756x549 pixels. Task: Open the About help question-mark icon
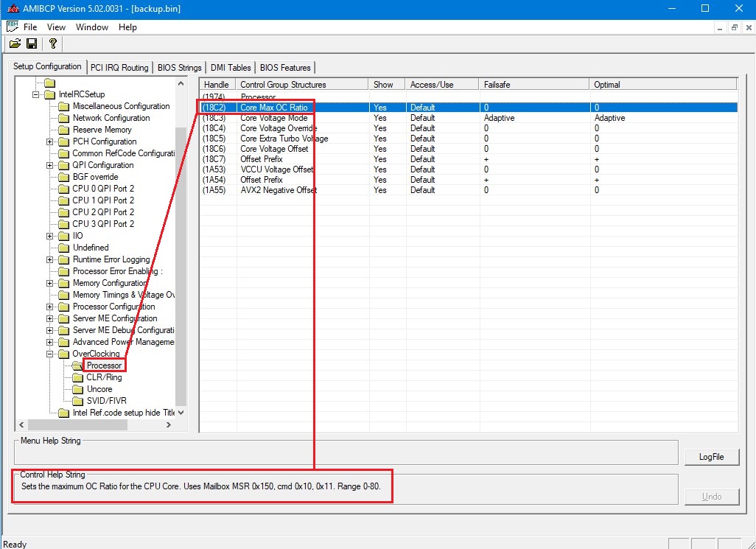coord(52,44)
